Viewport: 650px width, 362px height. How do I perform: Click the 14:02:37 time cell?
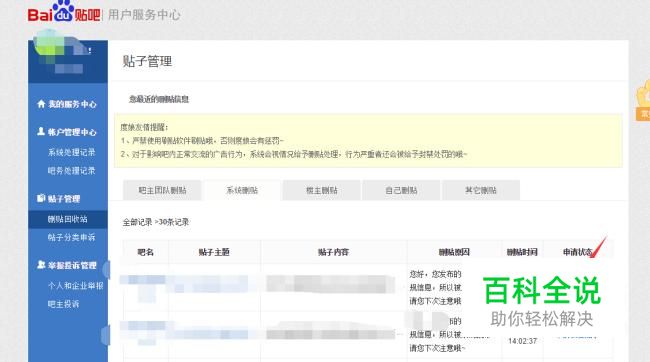pyautogui.click(x=522, y=341)
